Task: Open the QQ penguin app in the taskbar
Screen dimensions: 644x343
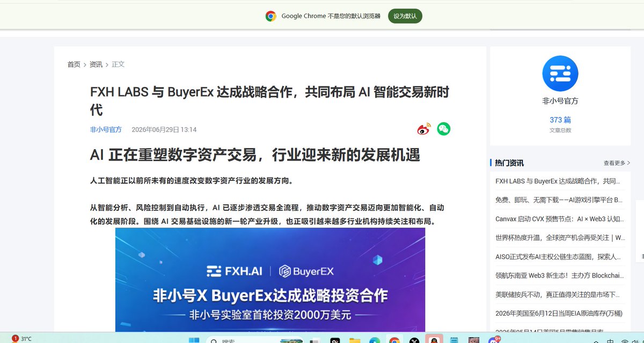Action: coord(433,341)
